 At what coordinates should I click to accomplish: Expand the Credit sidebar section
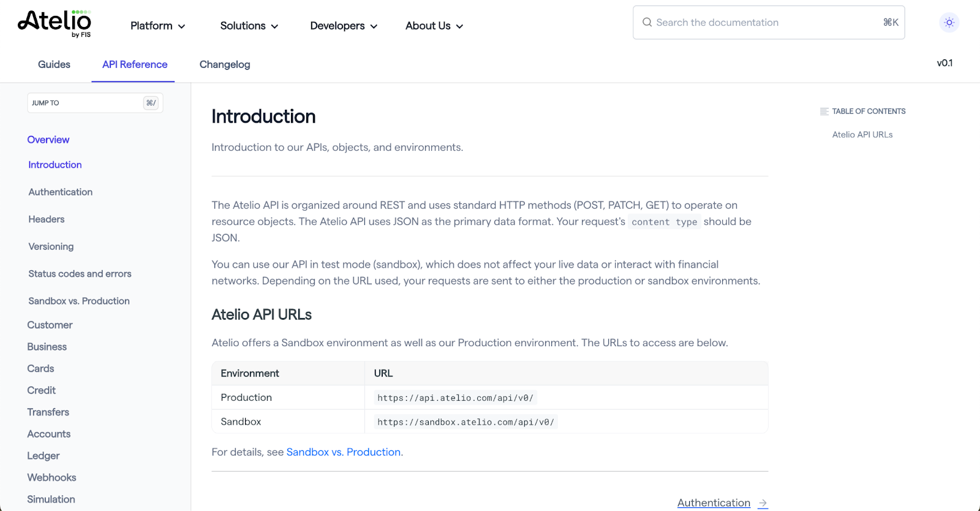(x=41, y=390)
